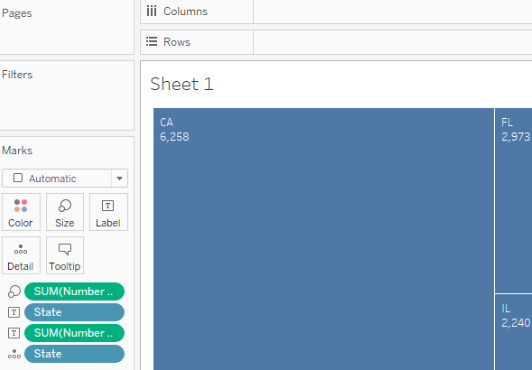Click the Sheet 1 title

[x=182, y=84]
